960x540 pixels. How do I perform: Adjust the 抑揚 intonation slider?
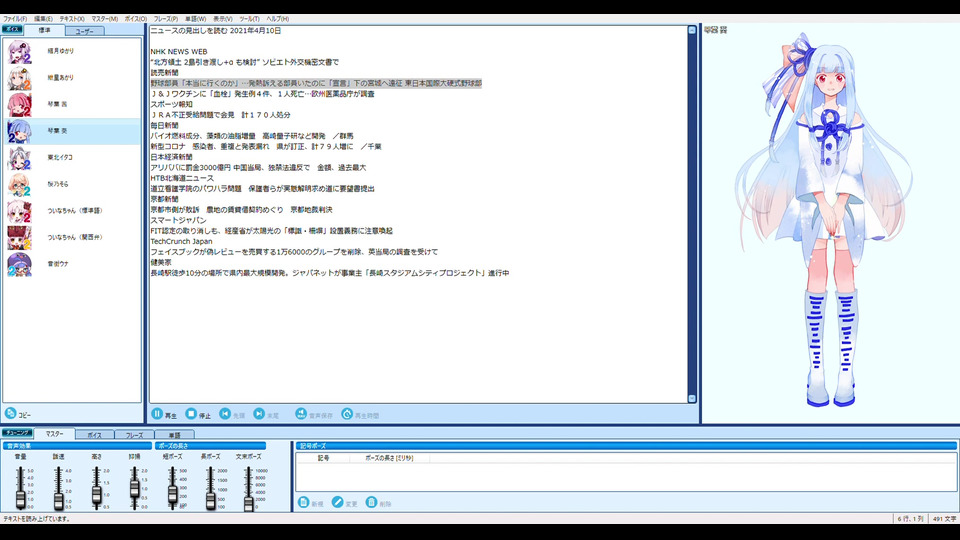[x=135, y=488]
